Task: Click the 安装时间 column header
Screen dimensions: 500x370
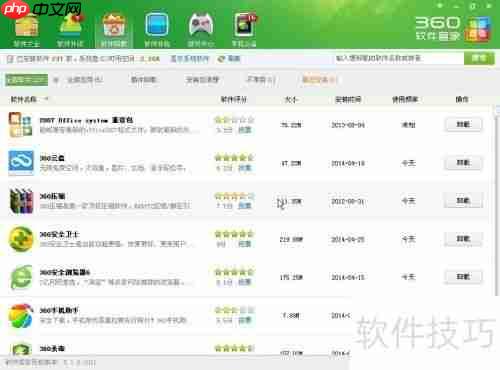Action: pos(348,99)
